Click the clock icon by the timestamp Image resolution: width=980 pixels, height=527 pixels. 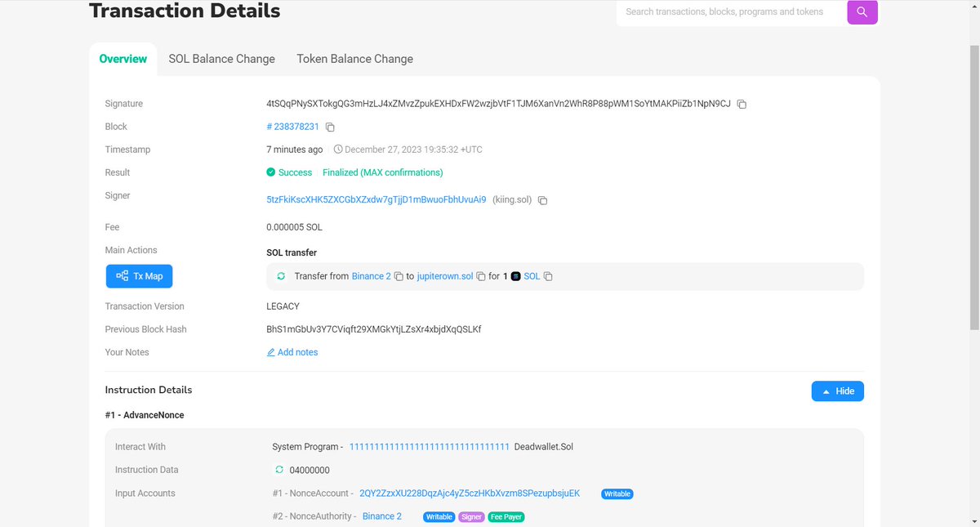click(x=338, y=150)
